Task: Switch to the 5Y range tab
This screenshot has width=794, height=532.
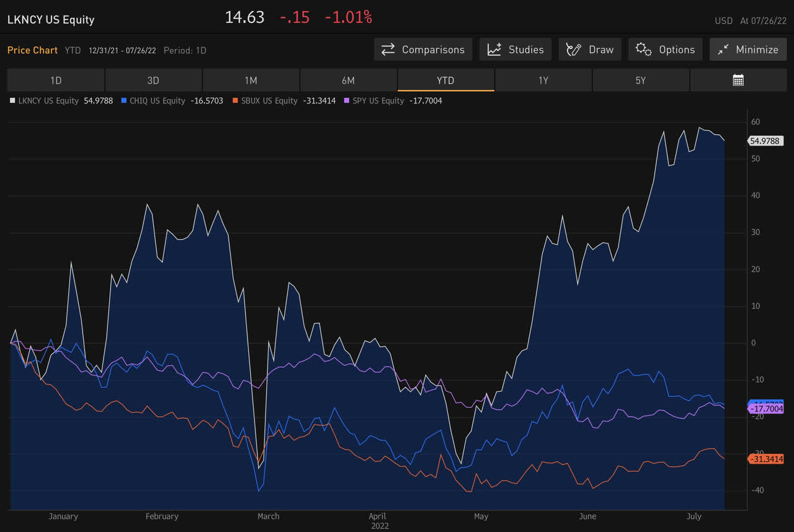Action: (641, 80)
